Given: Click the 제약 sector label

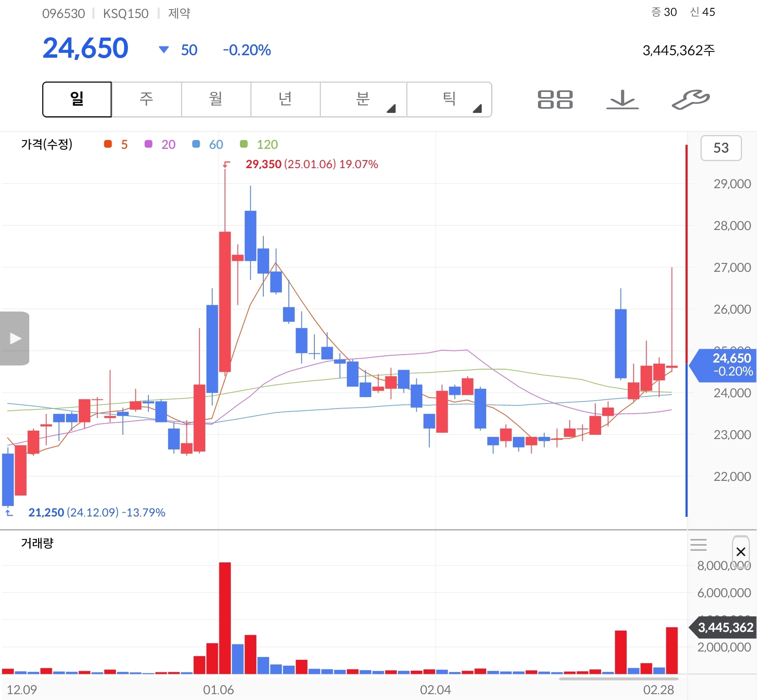Looking at the screenshot, I should [x=179, y=13].
